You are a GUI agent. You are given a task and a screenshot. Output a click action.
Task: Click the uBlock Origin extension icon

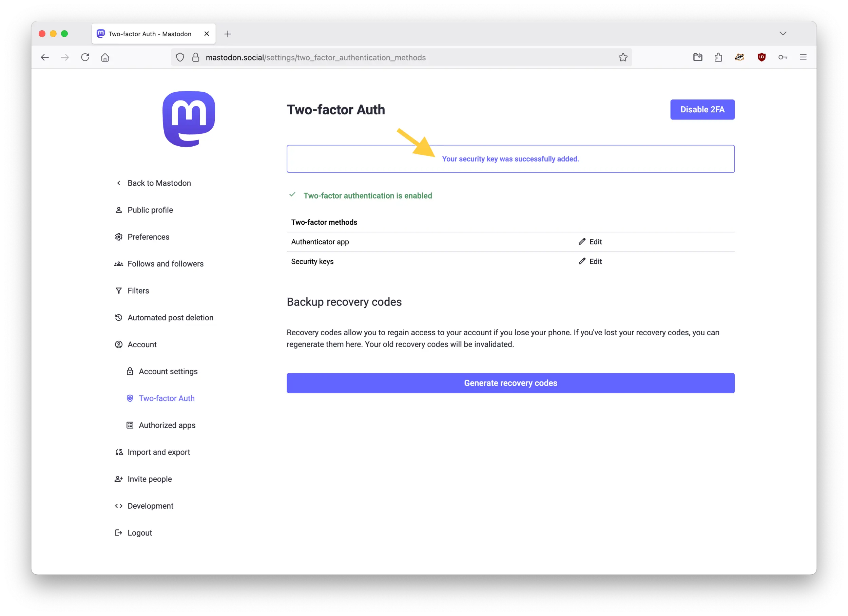pos(762,57)
